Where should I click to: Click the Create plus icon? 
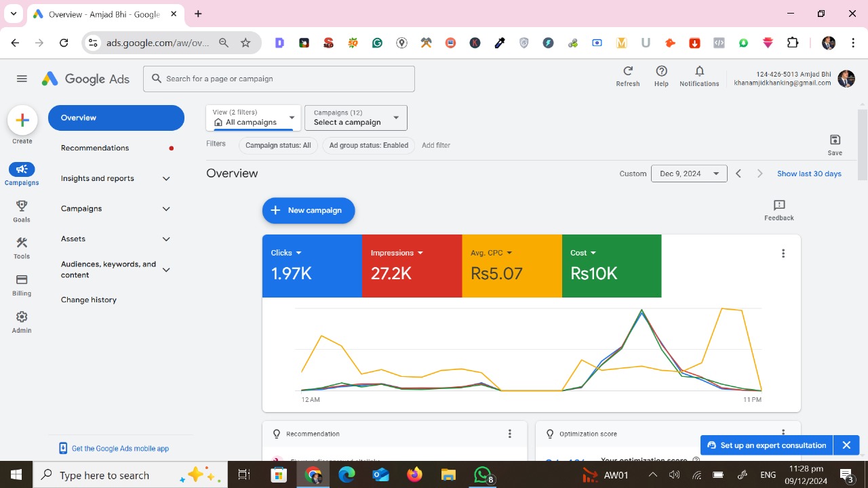coord(22,121)
